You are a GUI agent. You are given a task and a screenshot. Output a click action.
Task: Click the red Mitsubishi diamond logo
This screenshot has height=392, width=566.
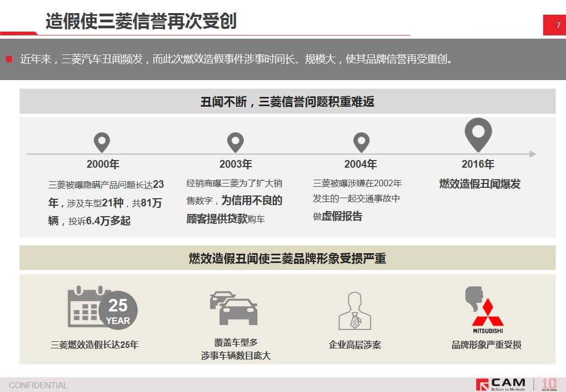pyautogui.click(x=488, y=313)
